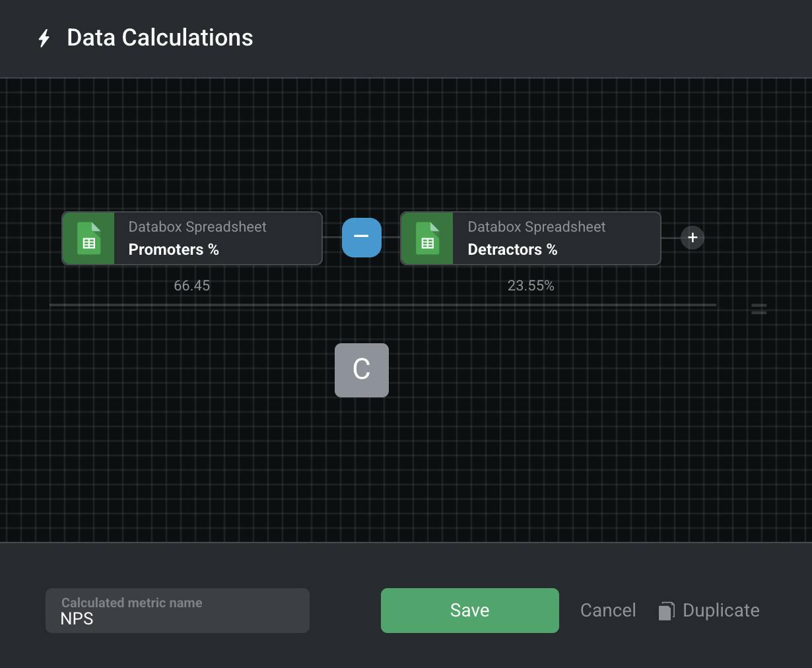Save the calculated metric
This screenshot has width=812, height=668.
(x=470, y=611)
